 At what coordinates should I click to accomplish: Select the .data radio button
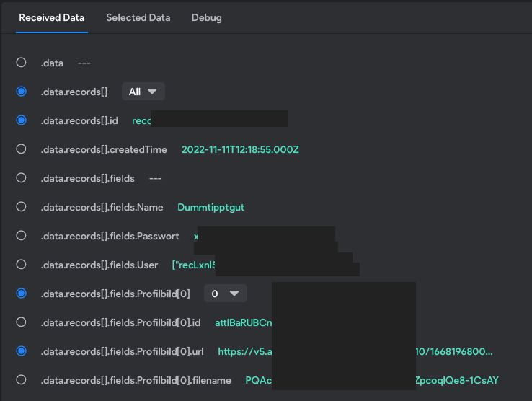(21, 63)
